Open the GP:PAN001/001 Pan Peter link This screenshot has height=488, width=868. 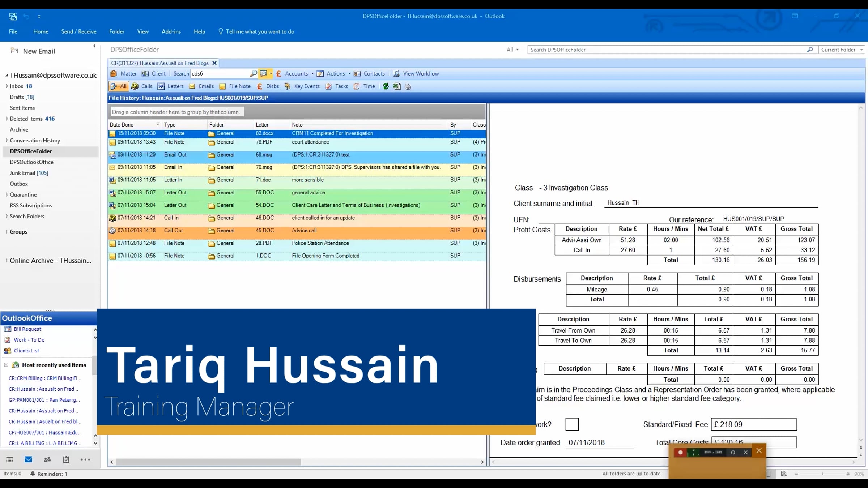tap(44, 400)
